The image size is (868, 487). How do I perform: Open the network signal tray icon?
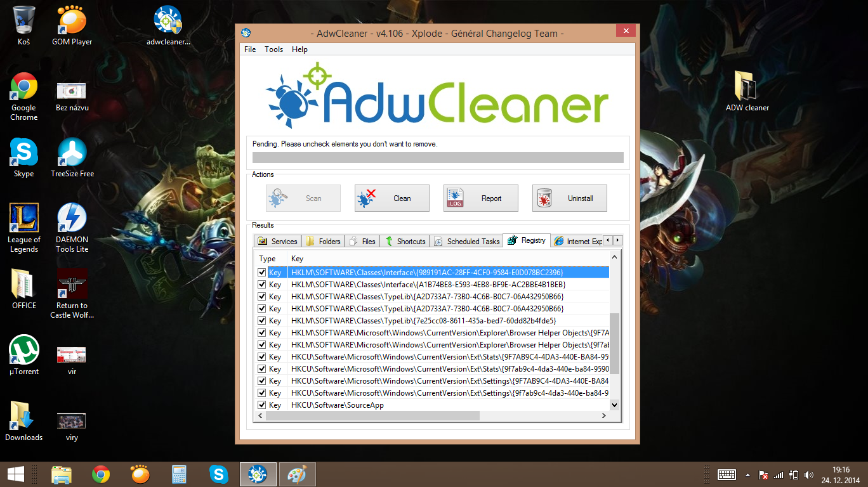(x=779, y=474)
